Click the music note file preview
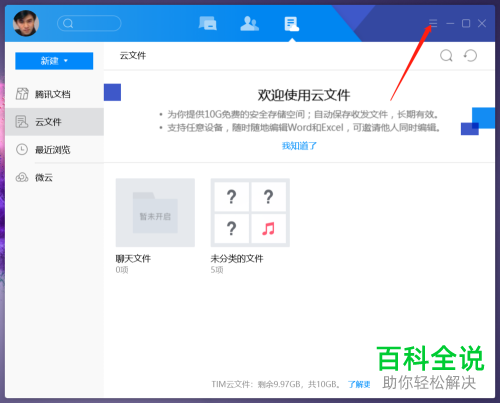The image size is (500, 403). 268,229
